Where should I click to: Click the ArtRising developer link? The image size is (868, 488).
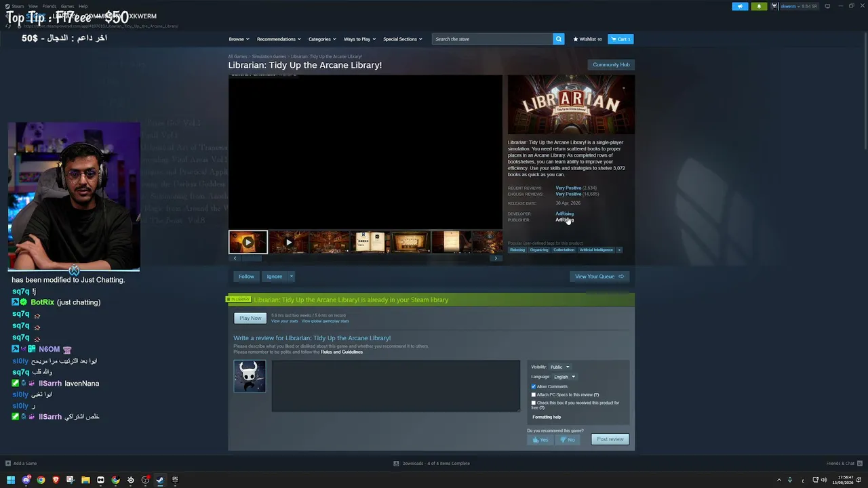[564, 213]
